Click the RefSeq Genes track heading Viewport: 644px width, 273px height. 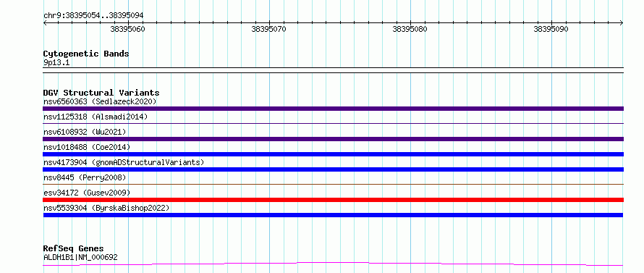pos(74,249)
